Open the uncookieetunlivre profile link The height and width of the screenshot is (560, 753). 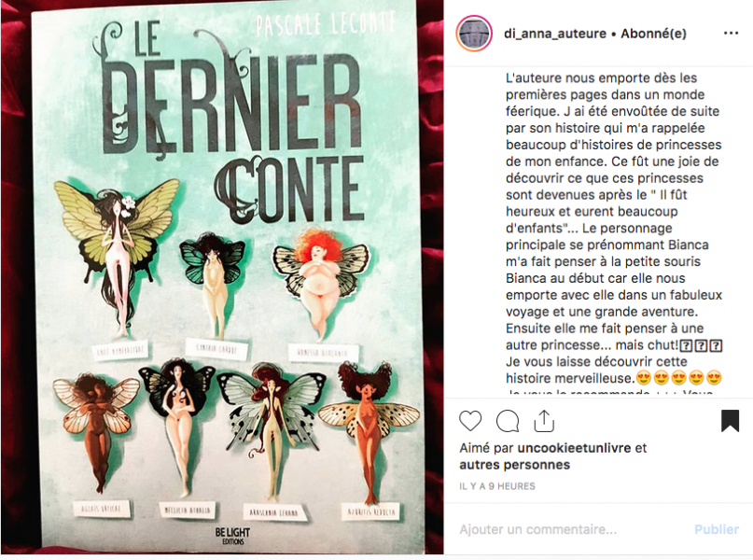574,448
